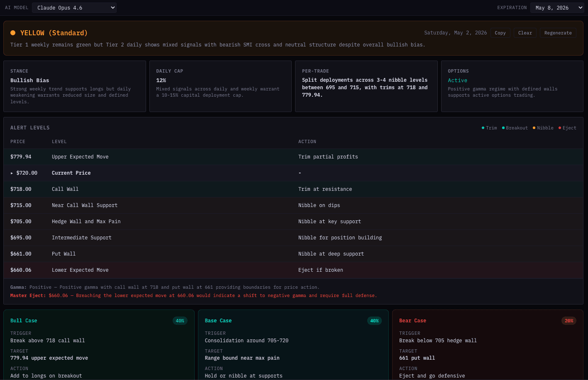Click the $695.00 price cell
The height and width of the screenshot is (380, 588).
point(21,238)
